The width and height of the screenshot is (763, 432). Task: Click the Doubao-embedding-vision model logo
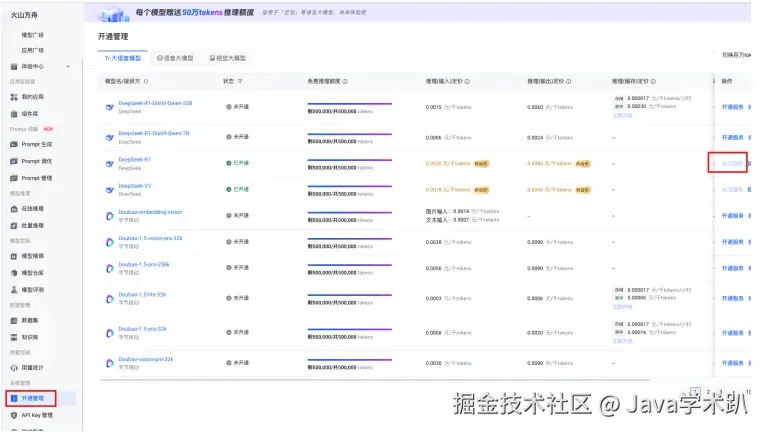110,216
